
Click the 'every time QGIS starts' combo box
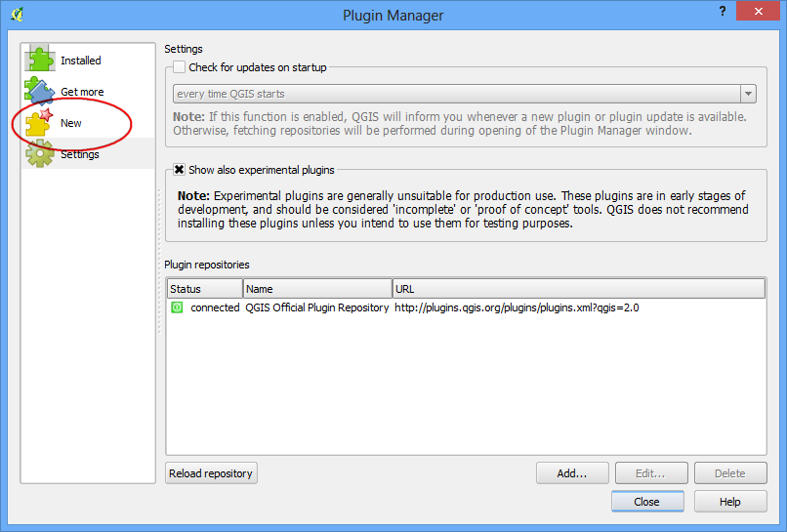[464, 94]
